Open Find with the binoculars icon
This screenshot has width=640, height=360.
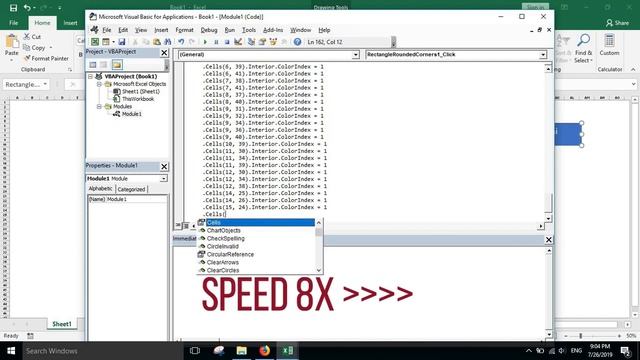tap(167, 42)
